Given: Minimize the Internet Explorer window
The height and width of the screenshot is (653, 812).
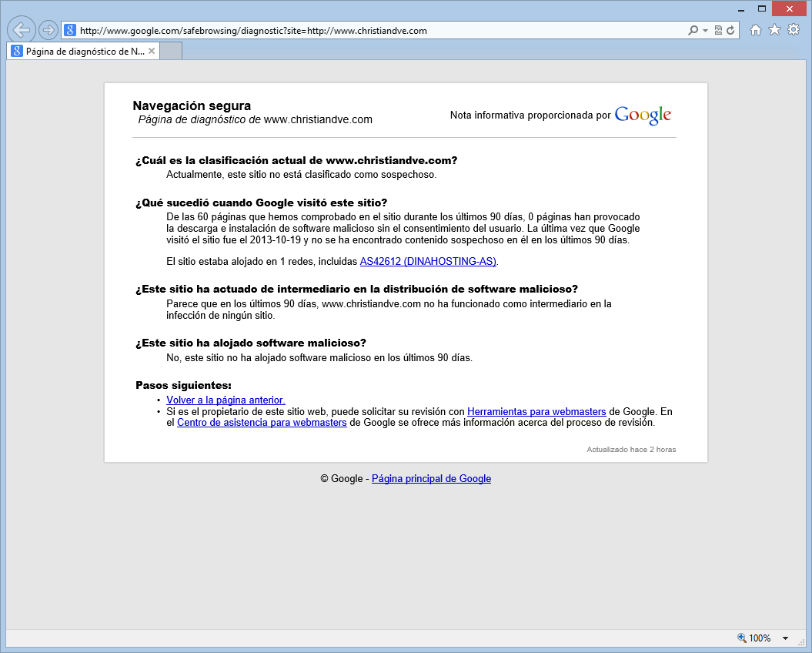Looking at the screenshot, I should coord(741,8).
